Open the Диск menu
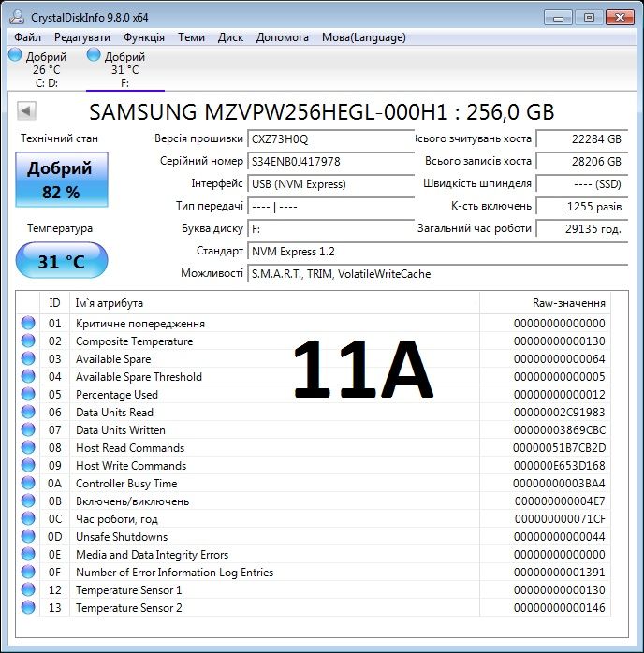Image resolution: width=644 pixels, height=653 pixels. coord(230,37)
